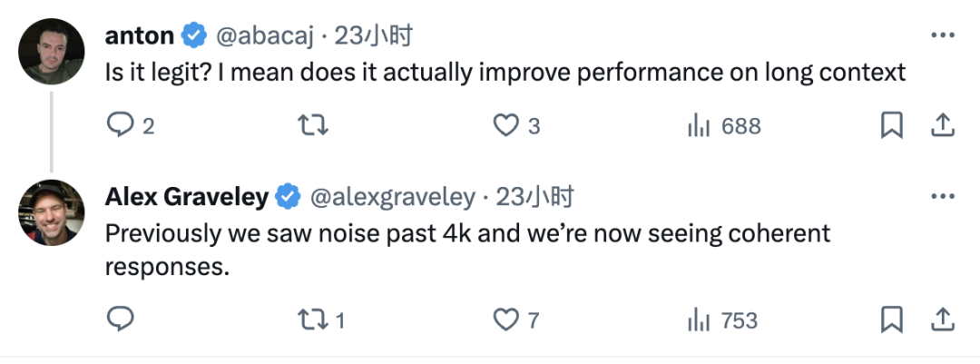This screenshot has width=980, height=364.
Task: Open more options for Alex Graveley's tweet
Action: [x=943, y=196]
